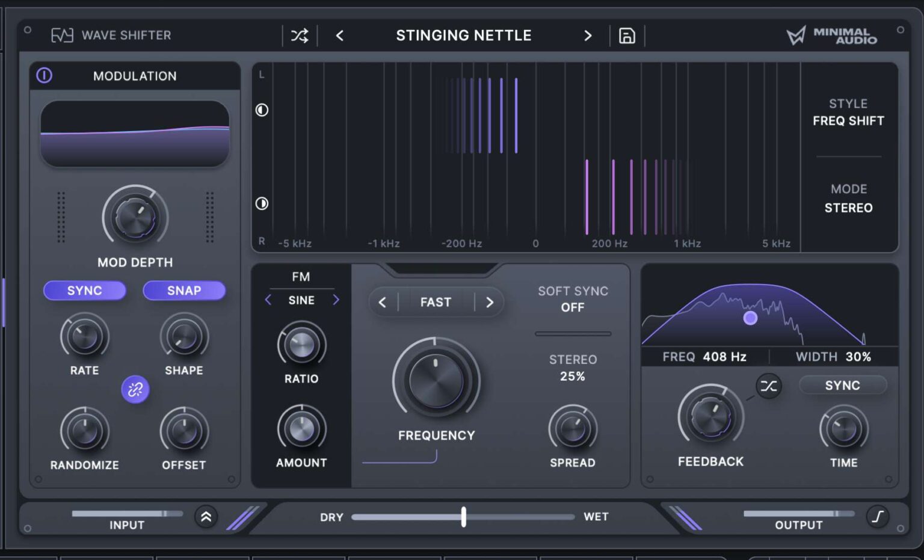This screenshot has height=560, width=924.
Task: Click the STINGING NETTLE preset name
Action: point(463,35)
